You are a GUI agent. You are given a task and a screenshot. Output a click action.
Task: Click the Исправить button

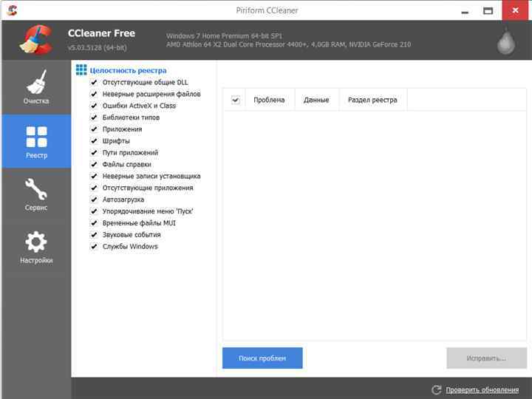(x=486, y=358)
